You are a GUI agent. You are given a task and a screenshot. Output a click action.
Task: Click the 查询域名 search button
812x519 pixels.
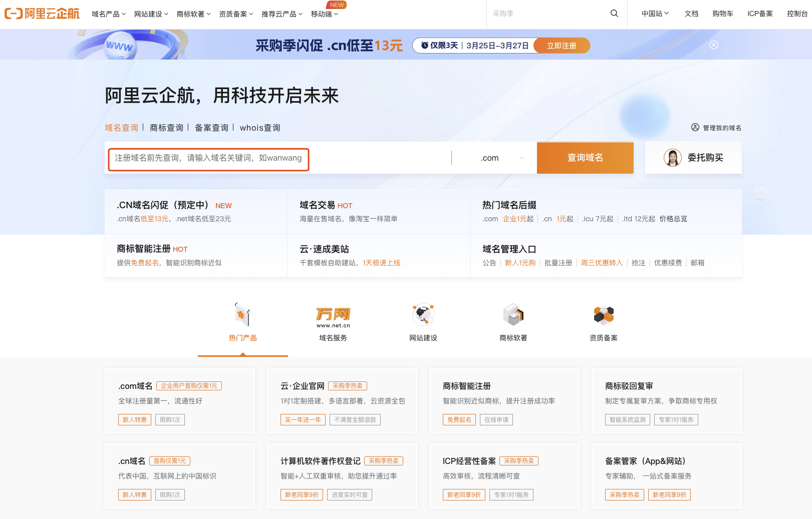[585, 158]
